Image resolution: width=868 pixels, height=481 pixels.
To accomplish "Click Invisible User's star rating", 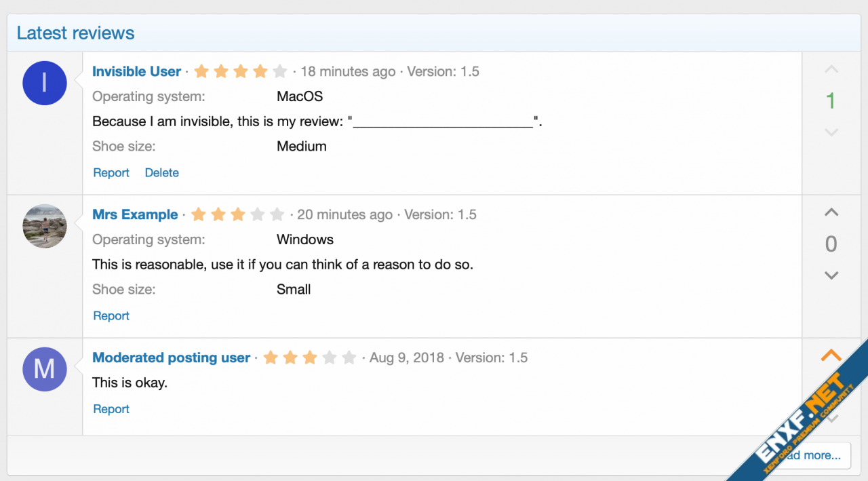I will [x=241, y=71].
